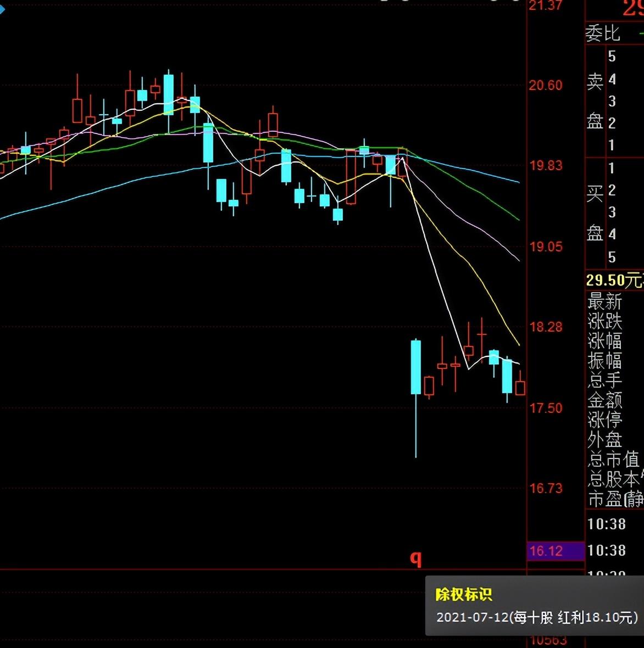The image size is (644, 648).
Task: Select the 卖盘 level 3 row
Action: [625, 101]
